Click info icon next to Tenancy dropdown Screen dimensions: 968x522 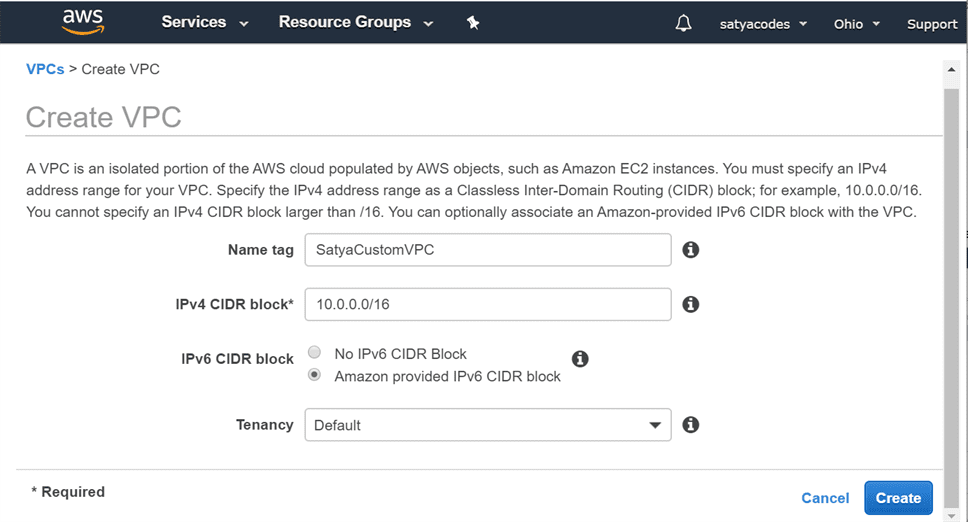tap(690, 425)
